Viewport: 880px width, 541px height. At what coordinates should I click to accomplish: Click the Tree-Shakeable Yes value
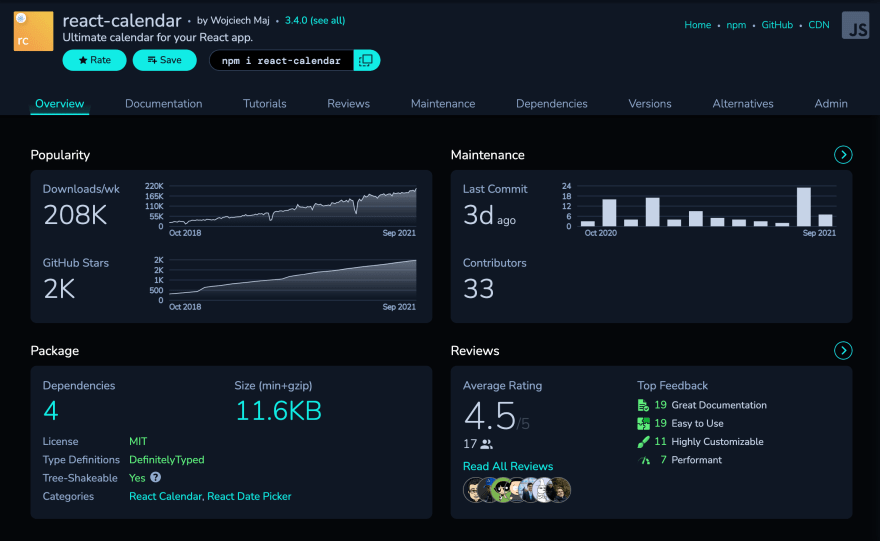(137, 478)
